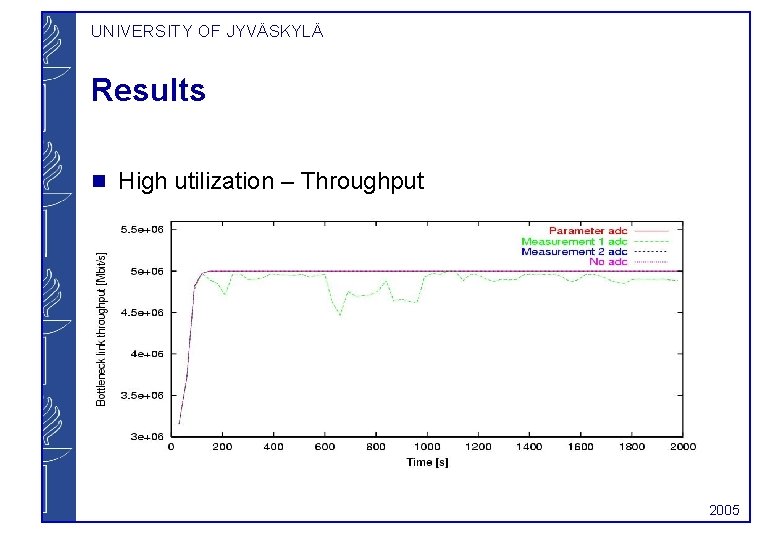Click the green line's deepest dip near 650 s
The height and width of the screenshot is (540, 780).
[x=340, y=315]
